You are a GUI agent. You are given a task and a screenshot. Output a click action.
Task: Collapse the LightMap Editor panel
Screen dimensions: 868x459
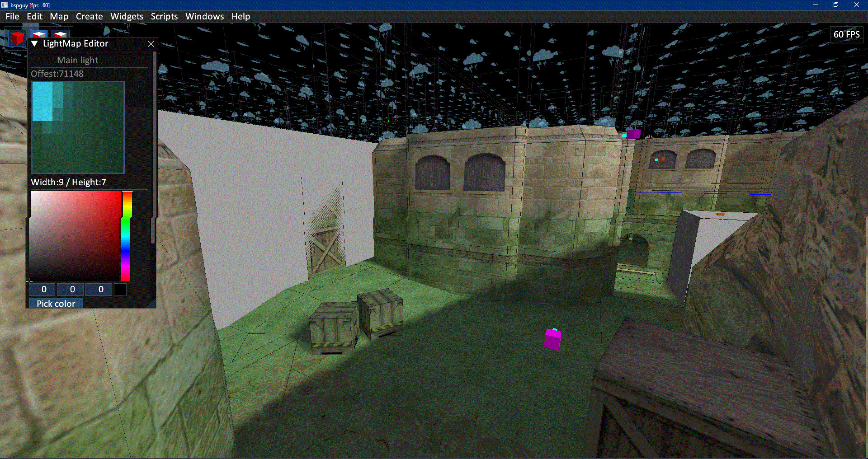click(34, 43)
